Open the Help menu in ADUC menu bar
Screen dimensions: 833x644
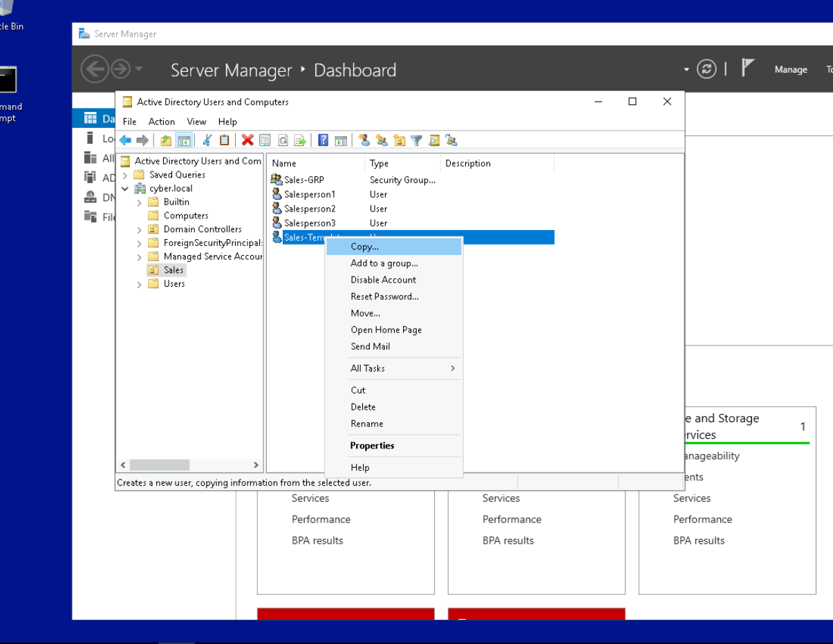(x=227, y=122)
